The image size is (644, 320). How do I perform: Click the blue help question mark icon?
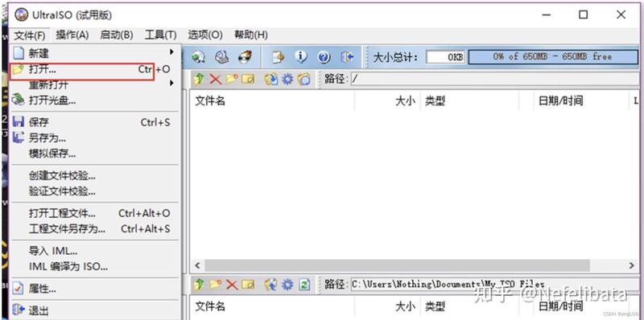click(324, 57)
